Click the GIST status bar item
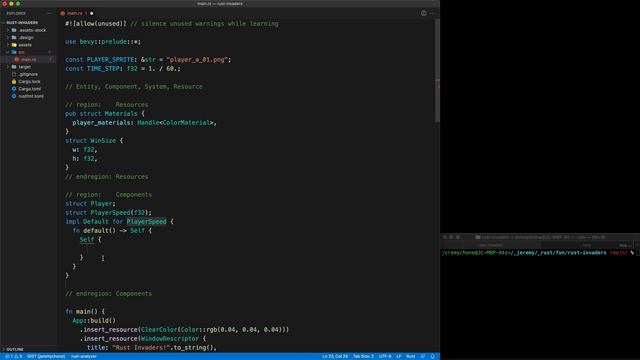This screenshot has width=640, height=360. (46, 356)
